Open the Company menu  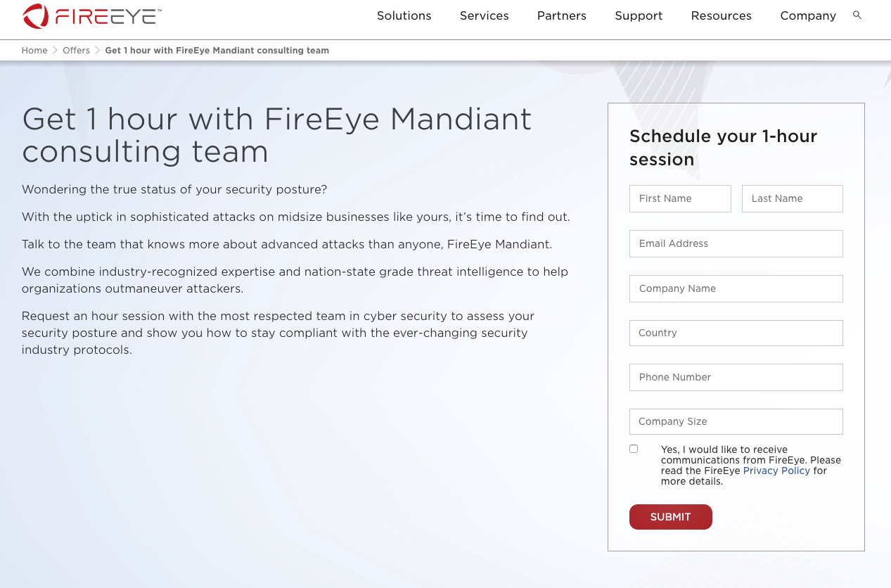click(808, 15)
